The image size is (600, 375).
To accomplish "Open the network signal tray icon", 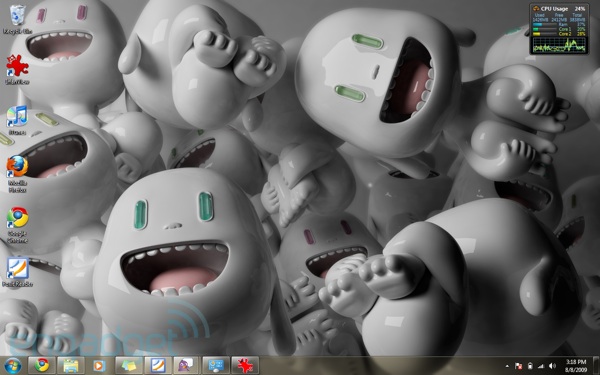I will (x=541, y=366).
